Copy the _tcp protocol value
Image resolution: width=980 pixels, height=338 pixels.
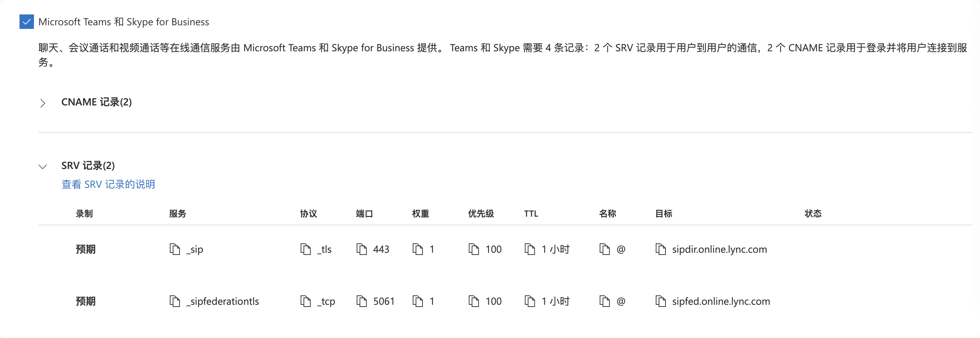click(305, 301)
